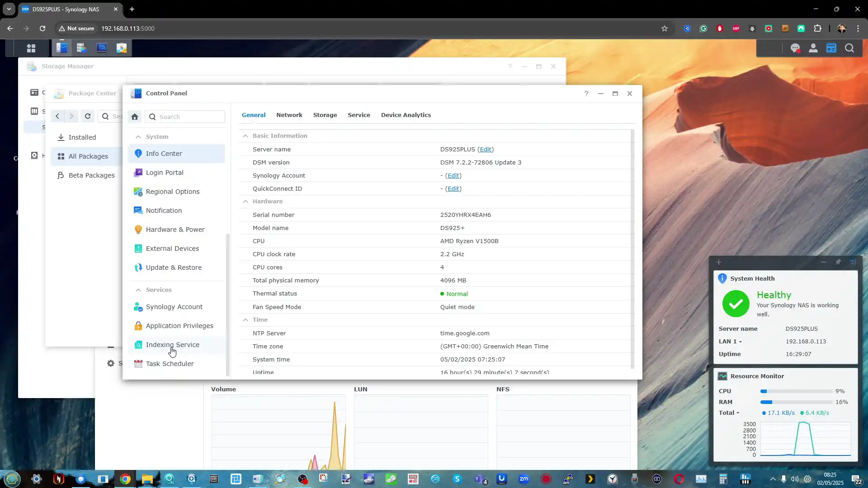Open browser tab list dropdown arrow
Viewport: 868px width, 488px height.
click(9, 9)
